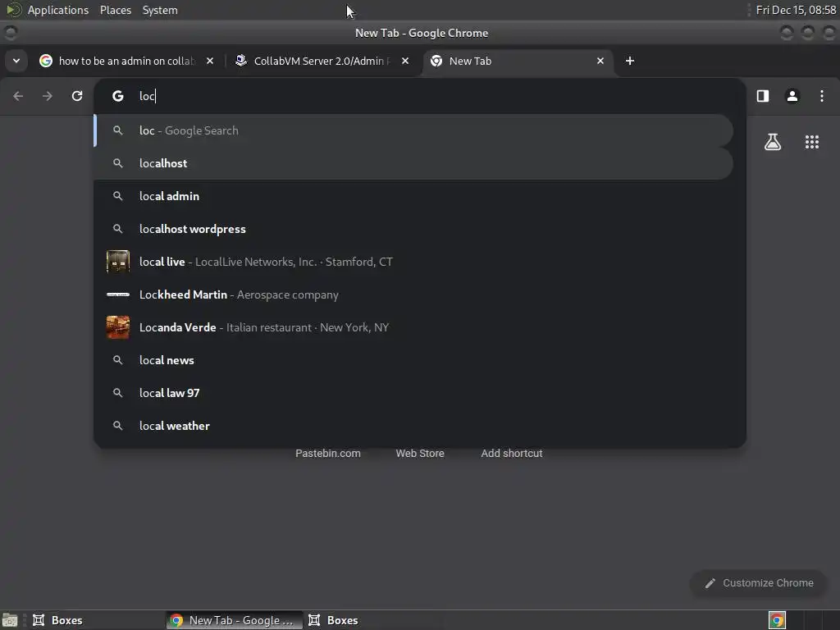Viewport: 840px width, 630px height.
Task: Open the Web Store shortcut
Action: [x=420, y=453]
